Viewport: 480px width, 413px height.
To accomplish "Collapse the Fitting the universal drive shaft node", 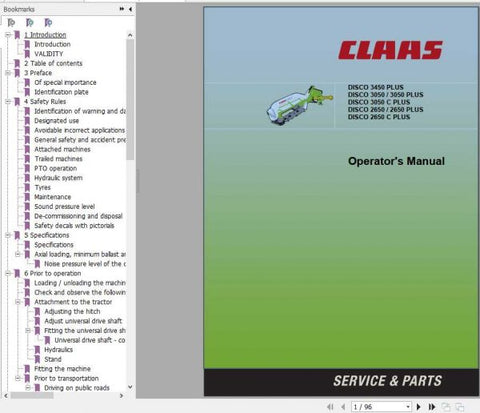I will tap(28, 331).
